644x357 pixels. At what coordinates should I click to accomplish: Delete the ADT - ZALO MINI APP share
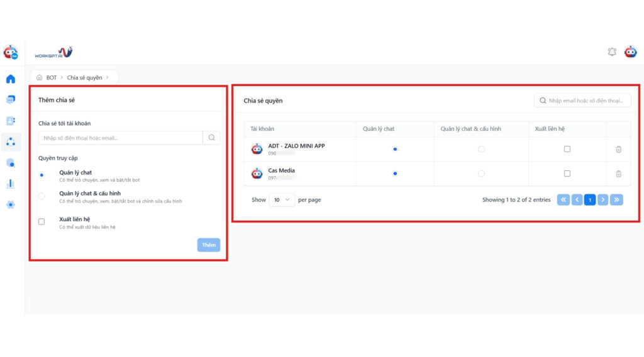click(x=618, y=149)
